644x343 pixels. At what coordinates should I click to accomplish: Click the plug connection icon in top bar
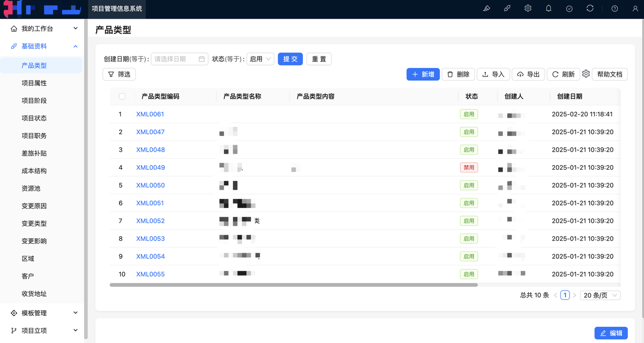click(507, 9)
